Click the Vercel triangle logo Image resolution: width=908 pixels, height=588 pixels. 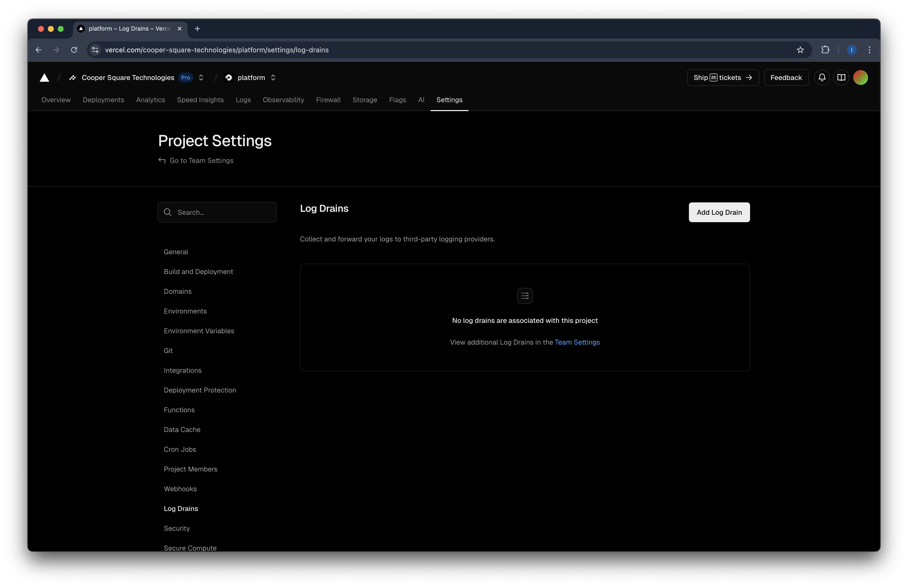pos(44,78)
